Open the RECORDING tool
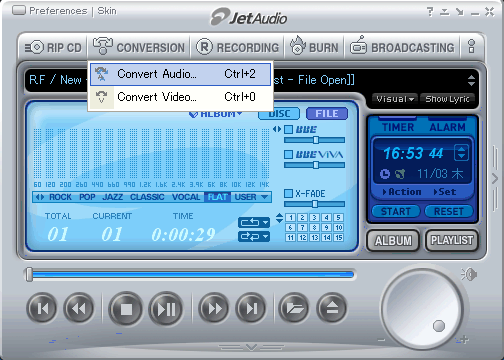Viewport: 504px width, 360px height. (x=237, y=48)
